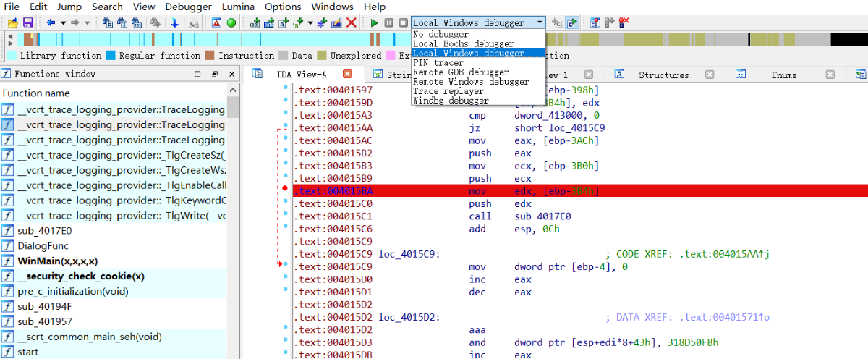Screen dimensions: 868x359
Task: Click the blue asterisk toolbar icon
Action: 320,22
